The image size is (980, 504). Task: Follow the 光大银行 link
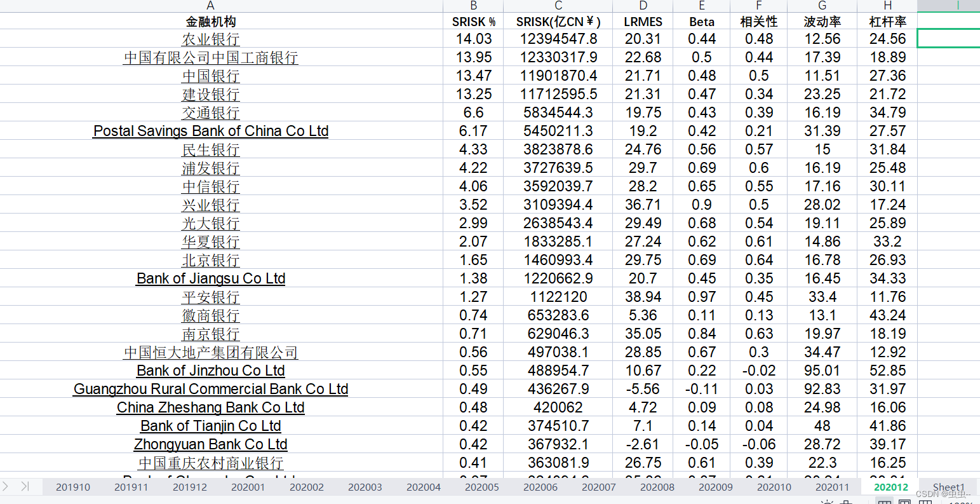211,224
